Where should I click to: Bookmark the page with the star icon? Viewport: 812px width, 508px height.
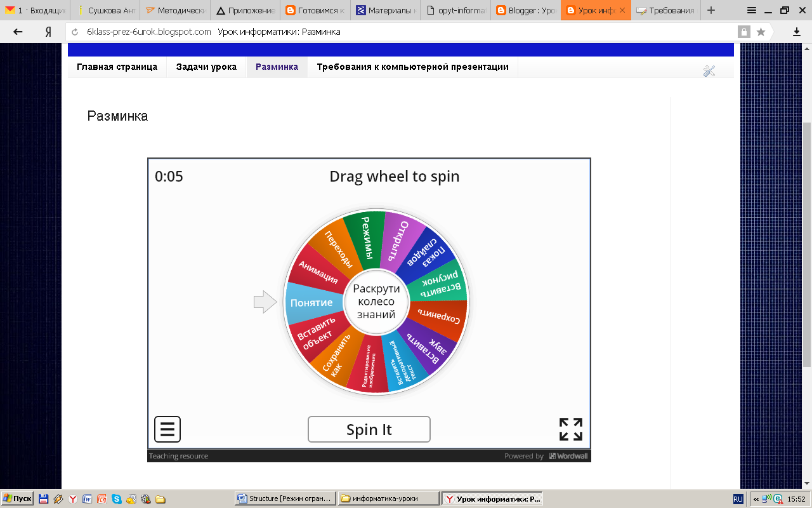click(x=761, y=32)
